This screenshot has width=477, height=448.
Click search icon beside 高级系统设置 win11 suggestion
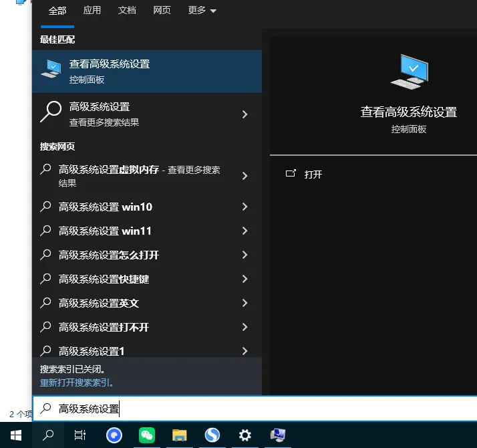click(x=45, y=231)
